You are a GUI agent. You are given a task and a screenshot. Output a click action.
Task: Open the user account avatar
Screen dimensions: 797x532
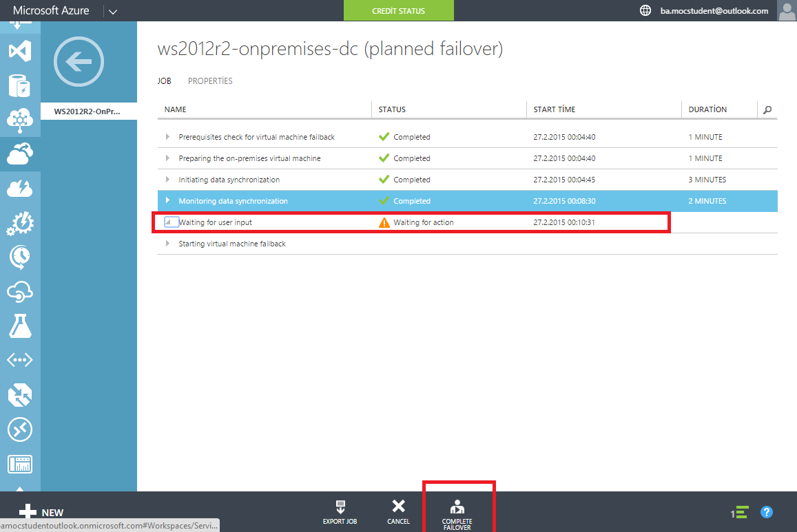point(787,10)
